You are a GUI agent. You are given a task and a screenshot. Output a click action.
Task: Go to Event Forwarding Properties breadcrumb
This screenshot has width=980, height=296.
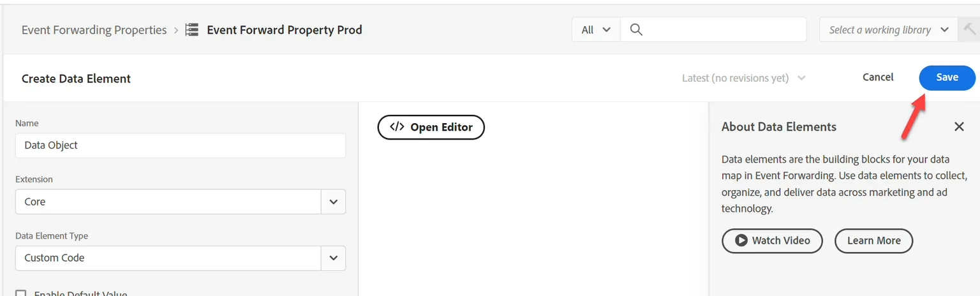[94, 30]
